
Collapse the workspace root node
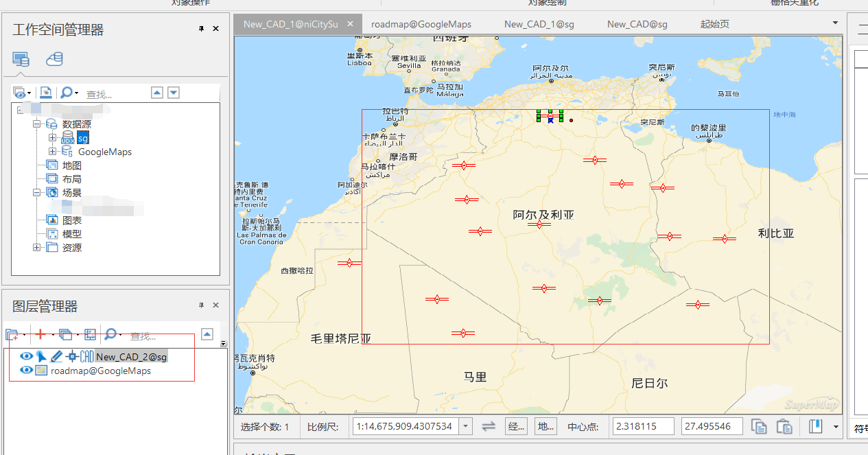[x=20, y=110]
